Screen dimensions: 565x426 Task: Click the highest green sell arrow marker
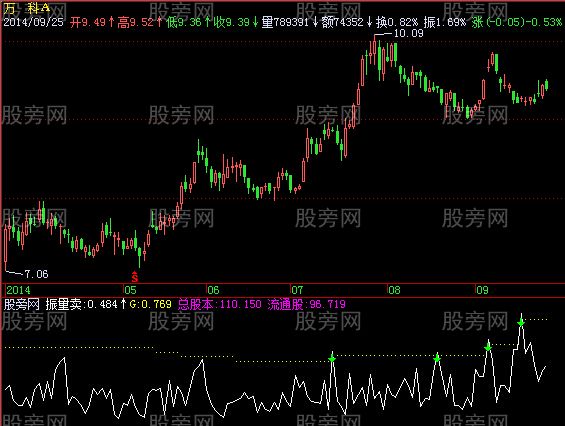[x=521, y=322]
